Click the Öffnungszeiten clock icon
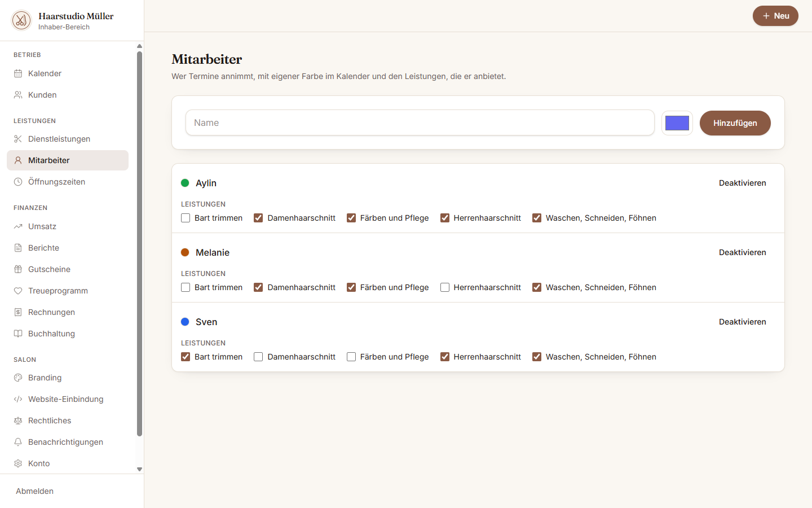Viewport: 812px width, 508px height. point(18,182)
